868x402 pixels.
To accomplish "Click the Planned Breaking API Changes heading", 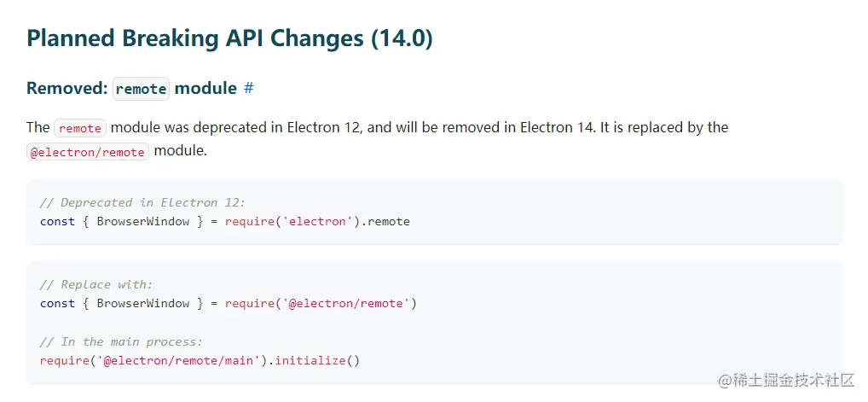I will (229, 38).
